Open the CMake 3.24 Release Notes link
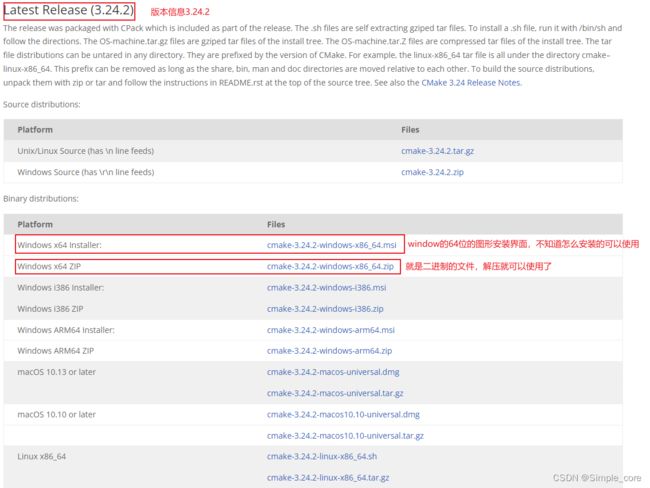The width and height of the screenshot is (650, 488). [x=471, y=83]
